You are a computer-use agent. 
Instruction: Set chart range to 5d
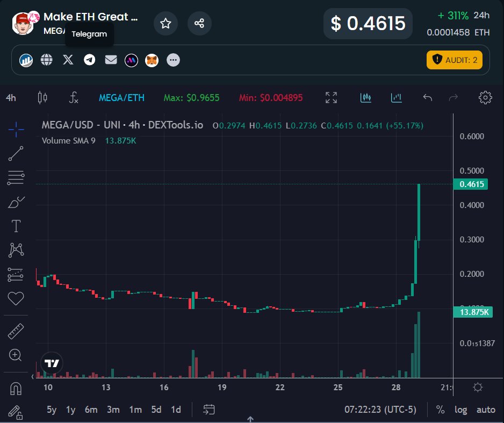click(156, 410)
